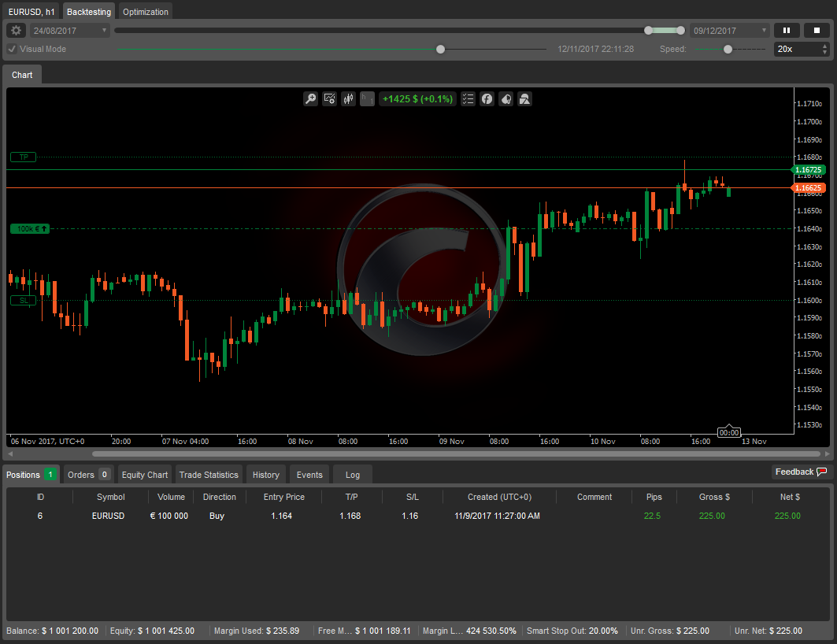Click the date range end handle
This screenshot has height=644, width=837.
coord(680,31)
